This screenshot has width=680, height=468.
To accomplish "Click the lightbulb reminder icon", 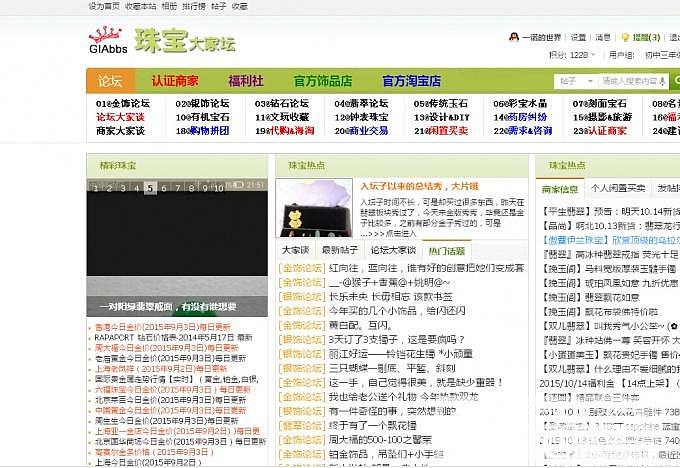I will [x=625, y=37].
